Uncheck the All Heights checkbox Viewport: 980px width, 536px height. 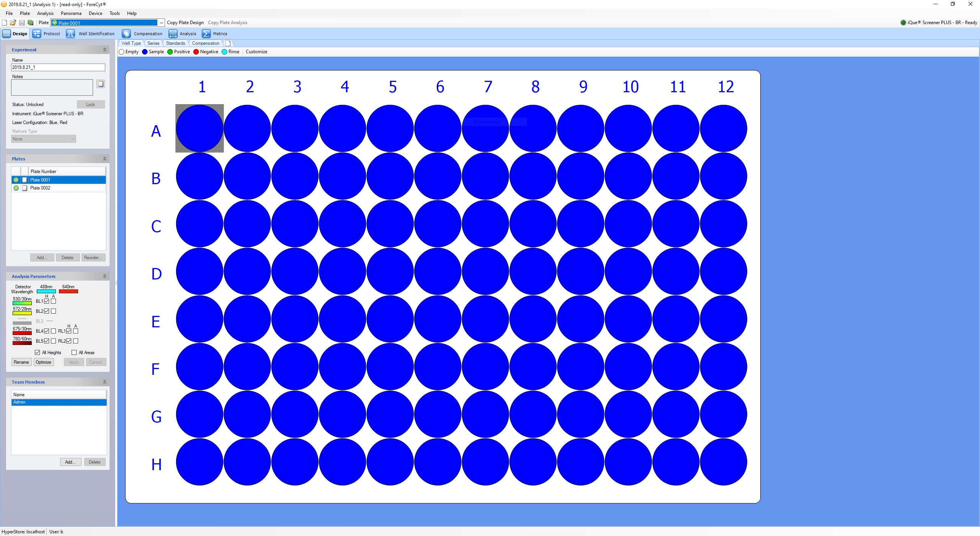[38, 352]
